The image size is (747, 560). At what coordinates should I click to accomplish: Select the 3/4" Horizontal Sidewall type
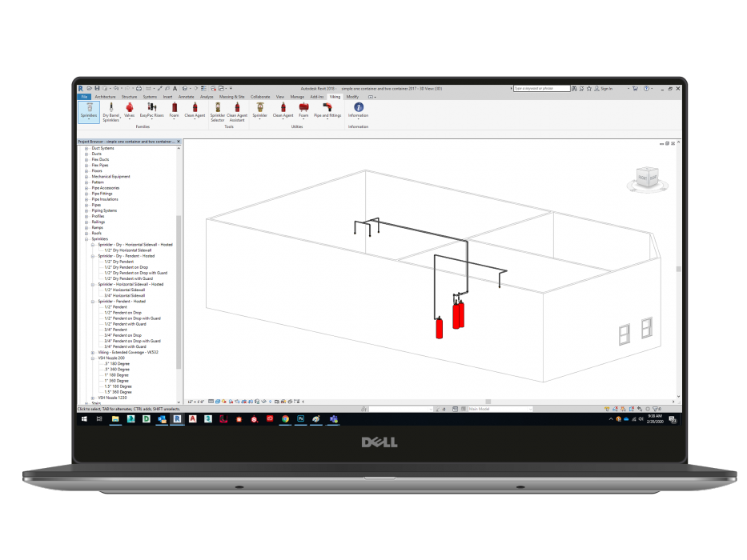(x=125, y=296)
